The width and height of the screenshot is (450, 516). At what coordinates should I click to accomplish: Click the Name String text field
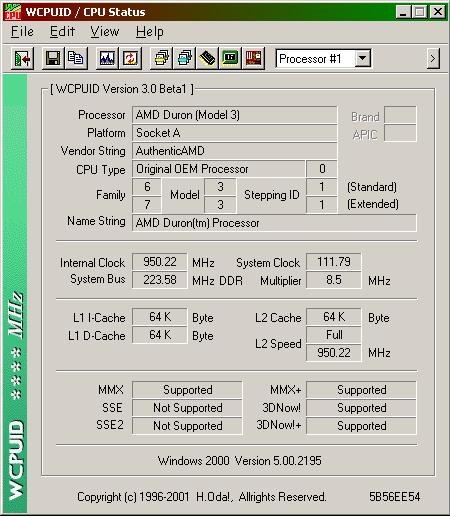point(274,223)
